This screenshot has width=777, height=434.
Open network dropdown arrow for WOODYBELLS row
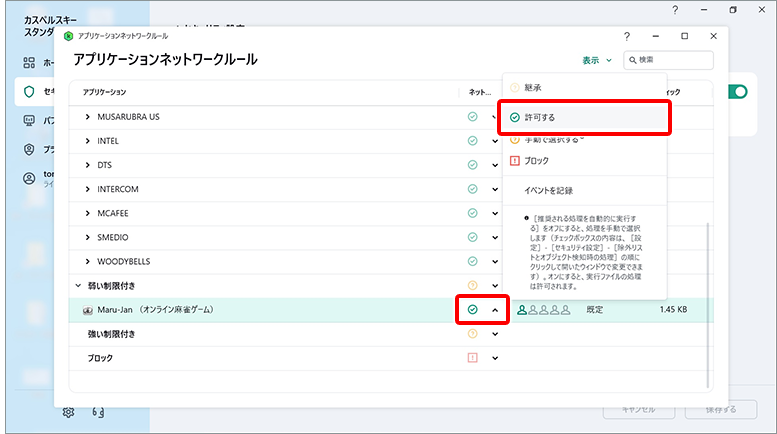click(495, 262)
